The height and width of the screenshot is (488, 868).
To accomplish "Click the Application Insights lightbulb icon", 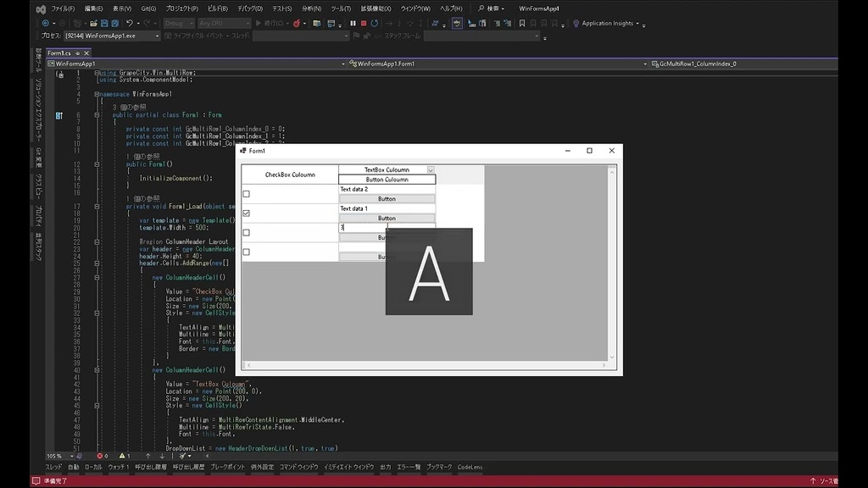I will point(576,24).
